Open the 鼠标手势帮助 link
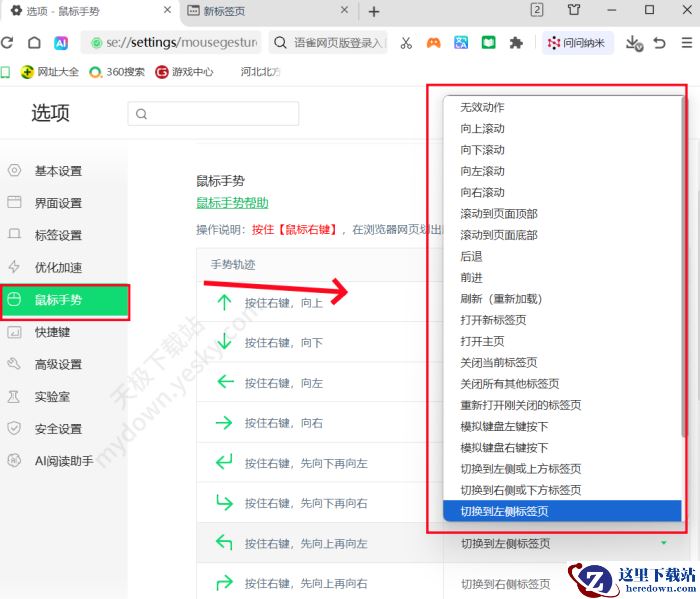700x599 pixels. coord(232,203)
